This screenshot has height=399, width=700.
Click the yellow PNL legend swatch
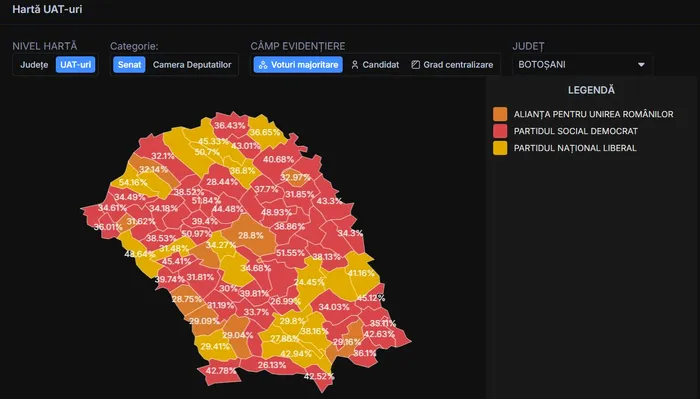pyautogui.click(x=500, y=148)
